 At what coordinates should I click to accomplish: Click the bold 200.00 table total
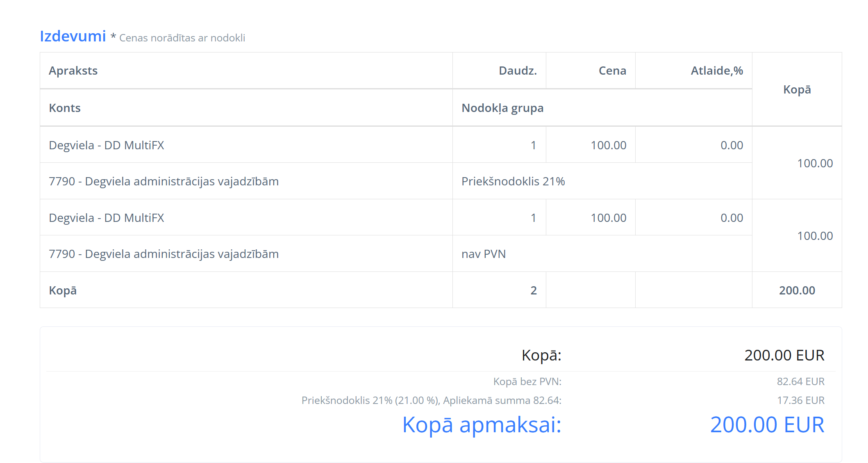[797, 290]
